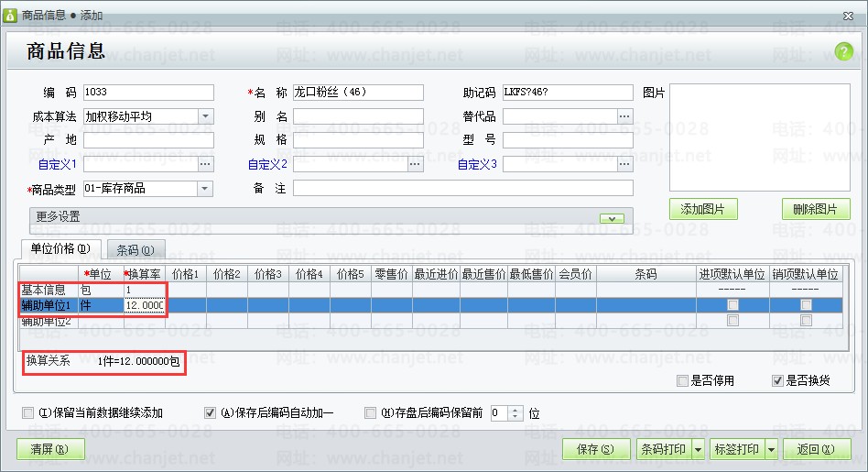Click the 保存 button
The image size is (868, 472).
[x=596, y=449]
